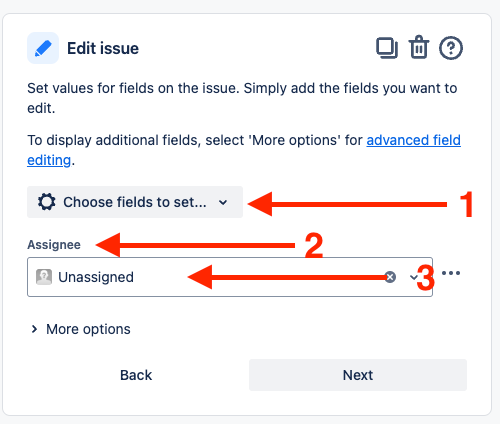This screenshot has width=500, height=424.
Task: Proceed with the Next button
Action: [x=358, y=375]
